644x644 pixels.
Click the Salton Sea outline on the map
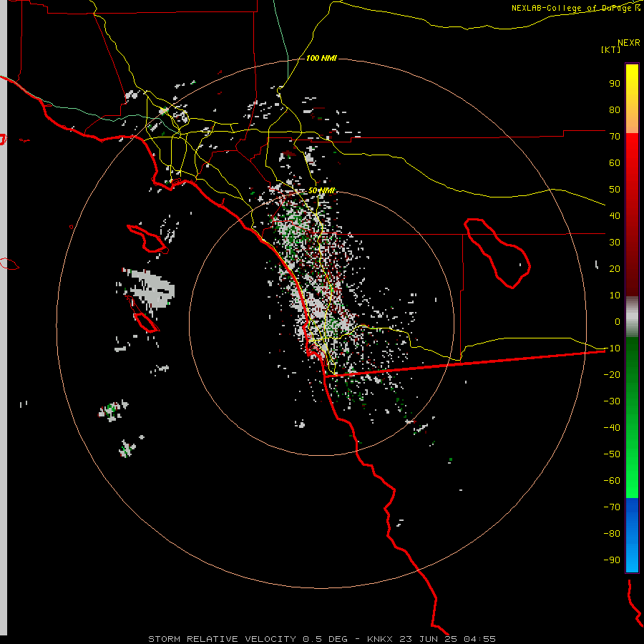click(x=497, y=253)
